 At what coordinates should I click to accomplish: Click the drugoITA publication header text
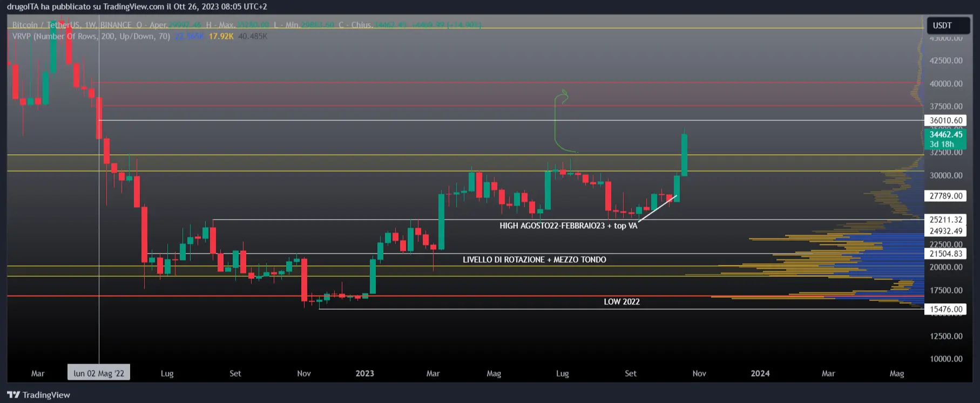point(137,6)
